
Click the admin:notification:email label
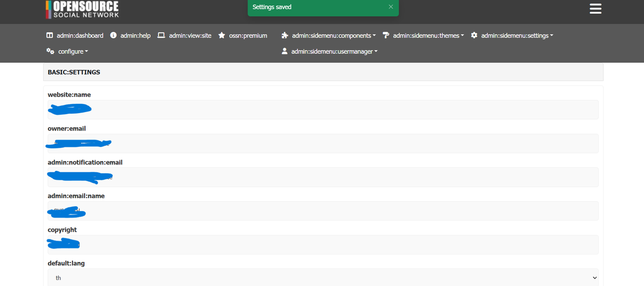click(x=85, y=162)
